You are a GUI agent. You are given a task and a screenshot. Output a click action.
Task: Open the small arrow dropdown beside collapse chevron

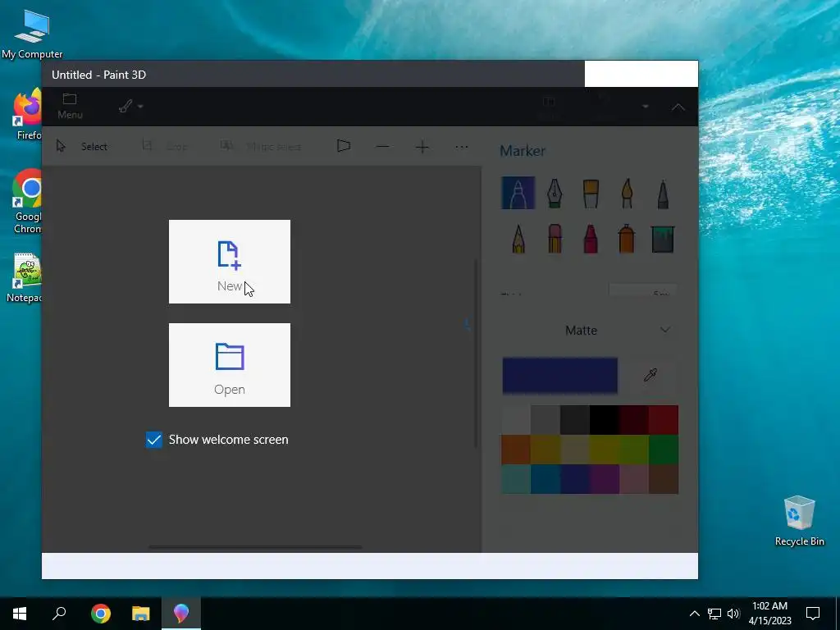click(646, 107)
